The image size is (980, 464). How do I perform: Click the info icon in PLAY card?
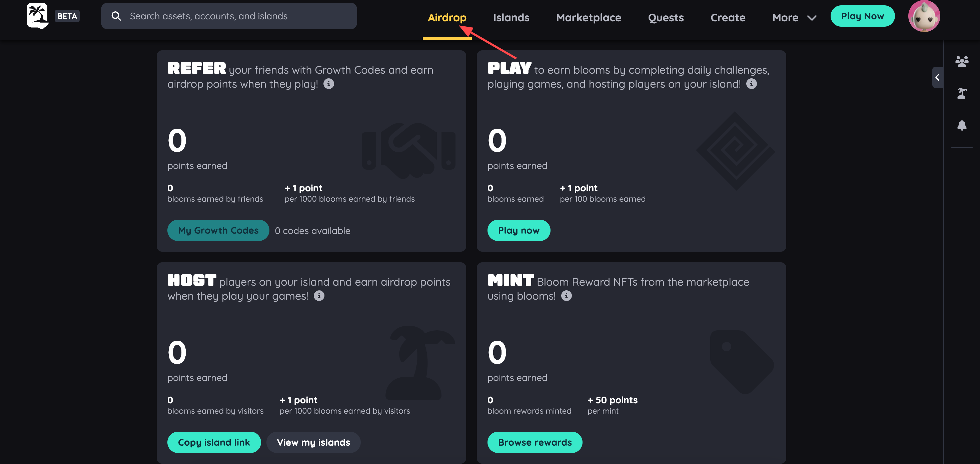pos(751,84)
